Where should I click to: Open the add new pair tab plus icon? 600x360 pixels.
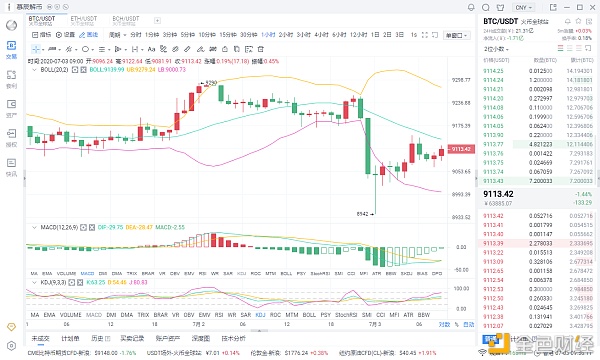click(157, 21)
